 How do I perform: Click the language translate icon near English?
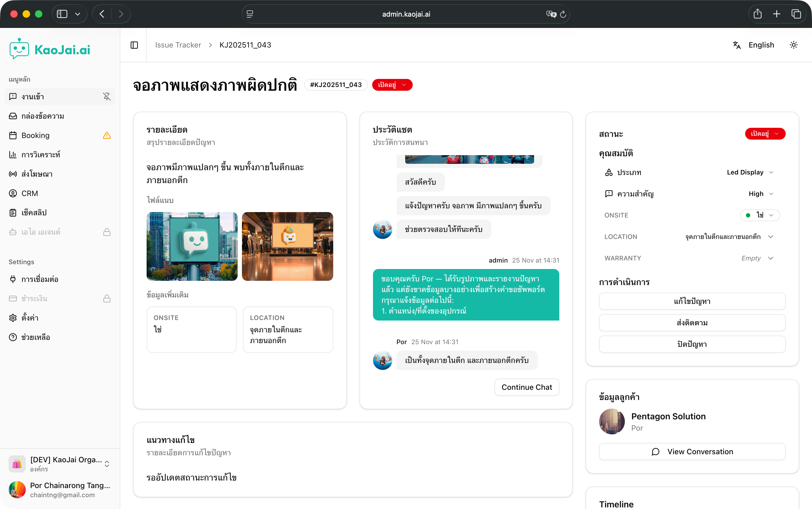pyautogui.click(x=737, y=45)
